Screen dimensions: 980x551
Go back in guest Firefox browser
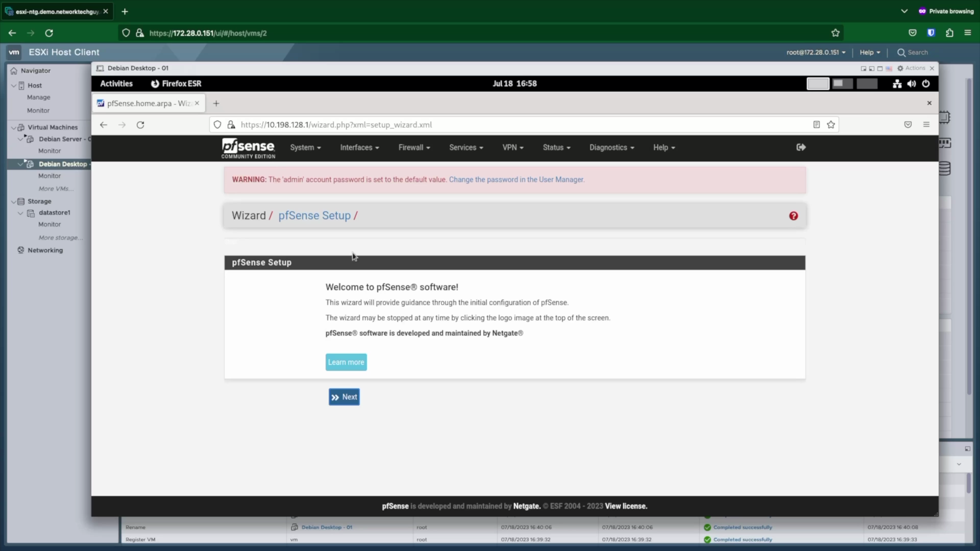(104, 124)
